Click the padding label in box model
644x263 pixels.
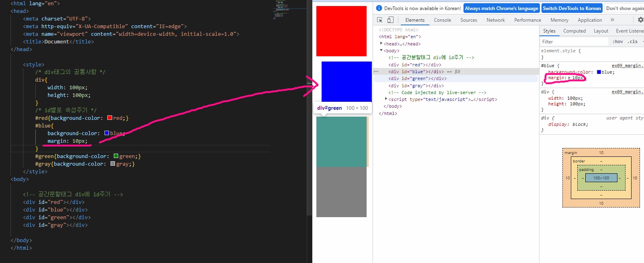[x=586, y=170]
